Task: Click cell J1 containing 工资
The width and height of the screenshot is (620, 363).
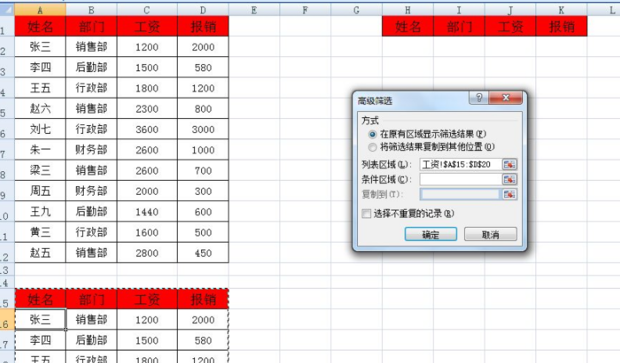Action: coord(510,26)
